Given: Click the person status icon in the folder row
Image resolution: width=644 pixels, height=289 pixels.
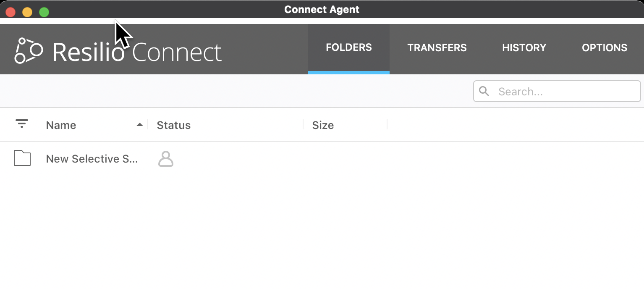Looking at the screenshot, I should point(165,159).
